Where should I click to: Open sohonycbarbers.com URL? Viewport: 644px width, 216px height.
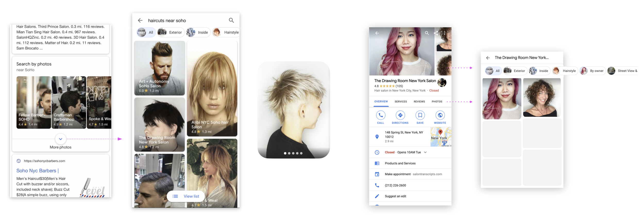click(x=45, y=161)
